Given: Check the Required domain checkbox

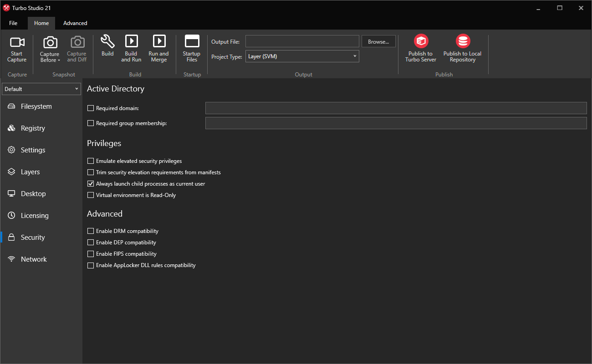Looking at the screenshot, I should point(90,108).
